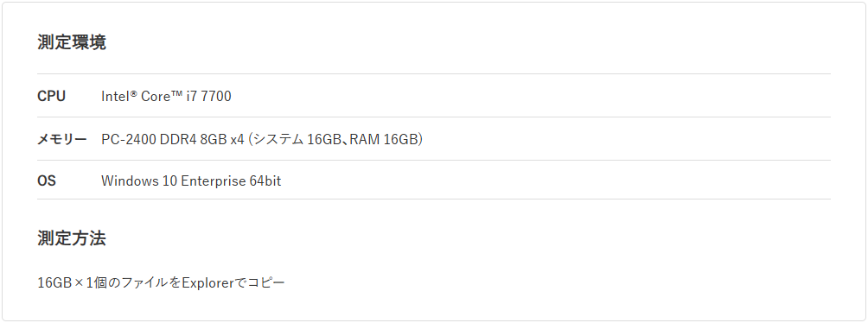The image size is (868, 323).
Task: Click the registered trademark symbol after Intel
Action: (133, 93)
